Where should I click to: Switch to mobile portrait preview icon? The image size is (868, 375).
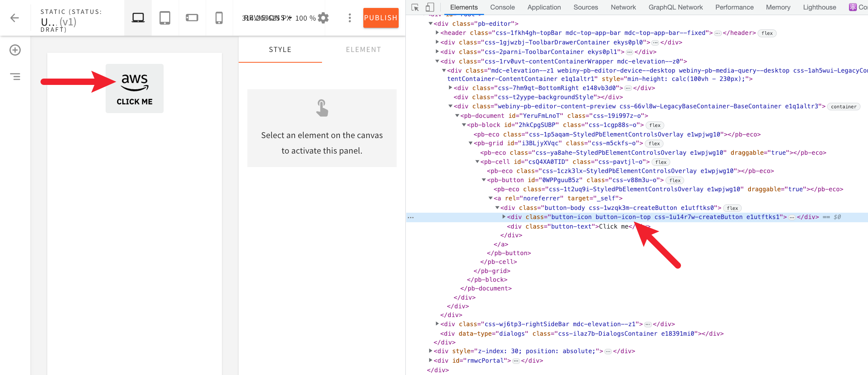pyautogui.click(x=219, y=17)
